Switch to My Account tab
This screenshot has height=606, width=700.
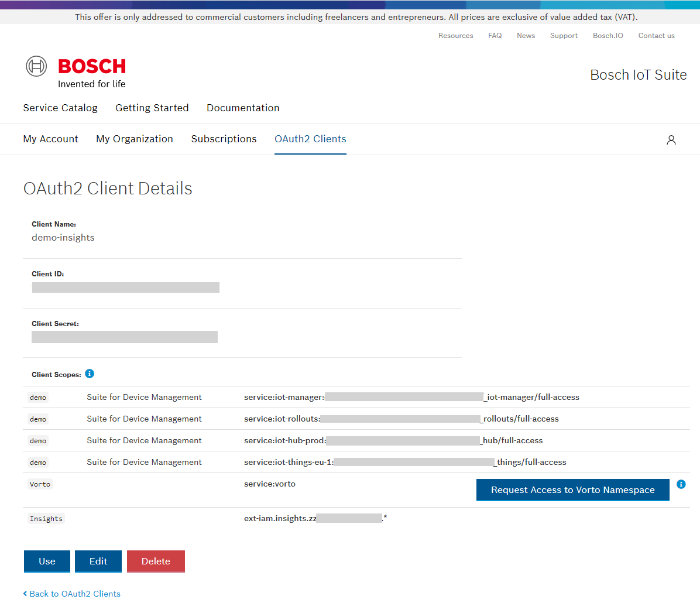pos(50,139)
